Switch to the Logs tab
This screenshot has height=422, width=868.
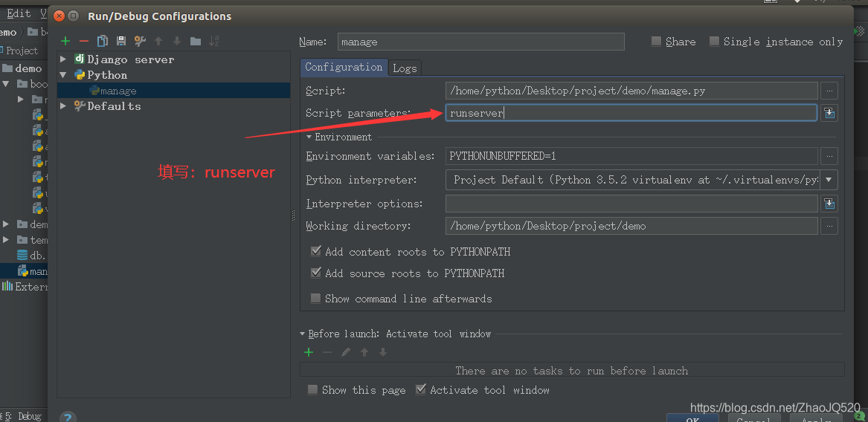tap(405, 68)
